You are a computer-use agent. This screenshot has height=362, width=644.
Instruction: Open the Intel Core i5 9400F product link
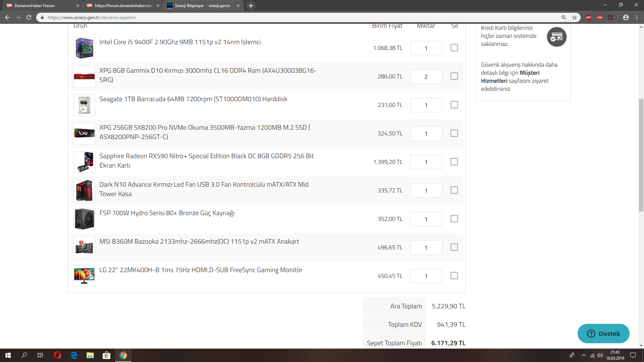coord(180,42)
